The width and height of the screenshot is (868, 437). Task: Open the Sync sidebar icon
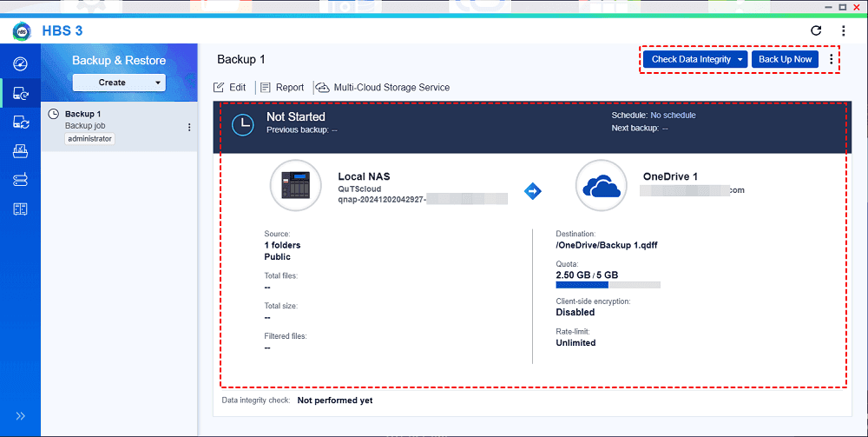coord(20,122)
